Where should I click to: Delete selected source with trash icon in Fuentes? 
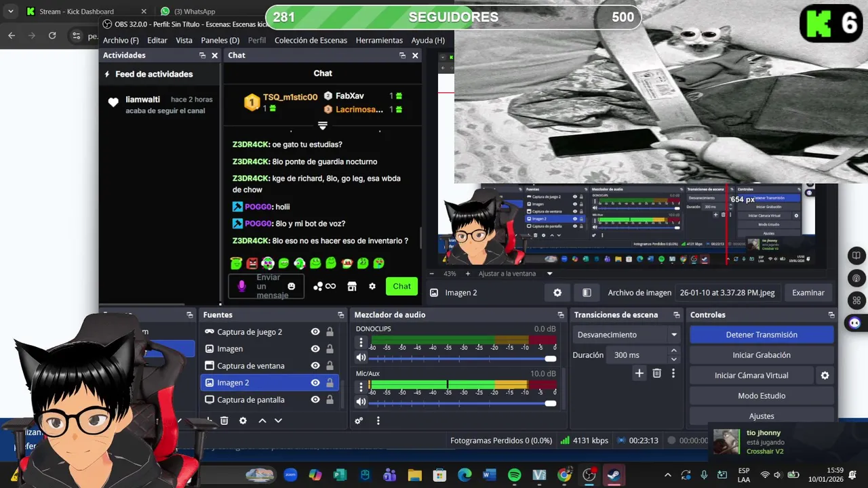224,421
